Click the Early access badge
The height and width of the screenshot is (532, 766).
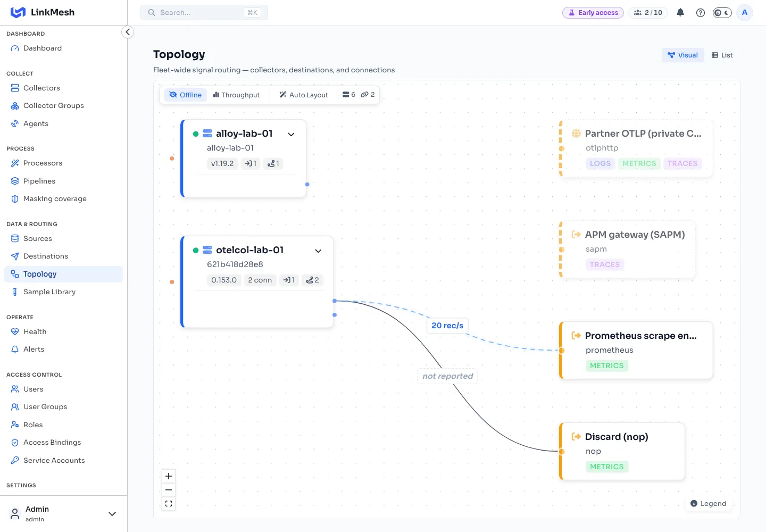point(593,12)
